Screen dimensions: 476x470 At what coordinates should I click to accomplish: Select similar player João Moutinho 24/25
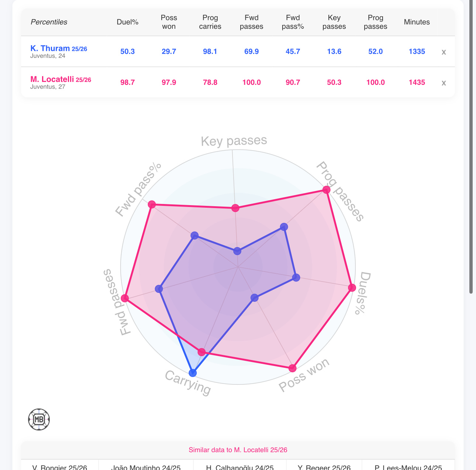coord(146,467)
